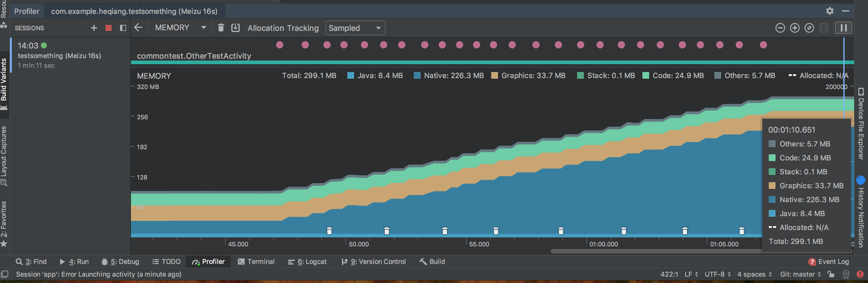This screenshot has height=283, width=868.
Task: Open the Logcat tool window
Action: point(307,262)
